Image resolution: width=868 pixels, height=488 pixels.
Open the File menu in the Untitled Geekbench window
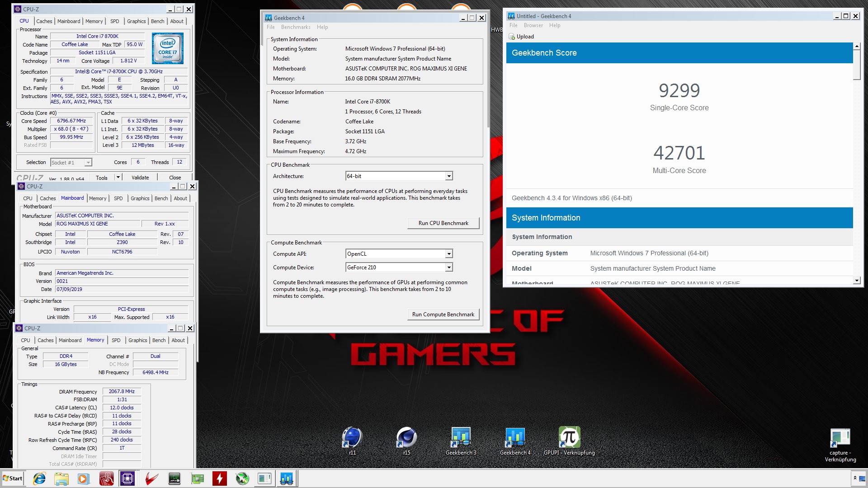(514, 25)
